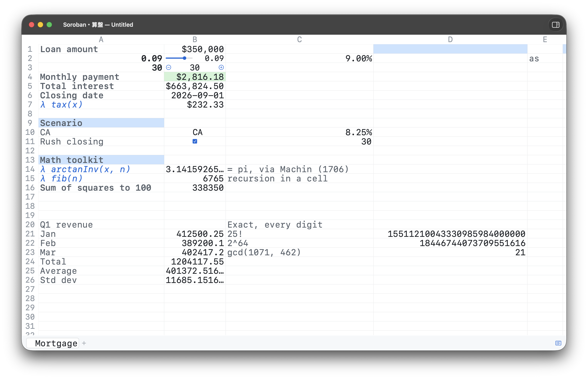The image size is (588, 379).
Task: Click the 2^64 label cell
Action: tap(299, 243)
